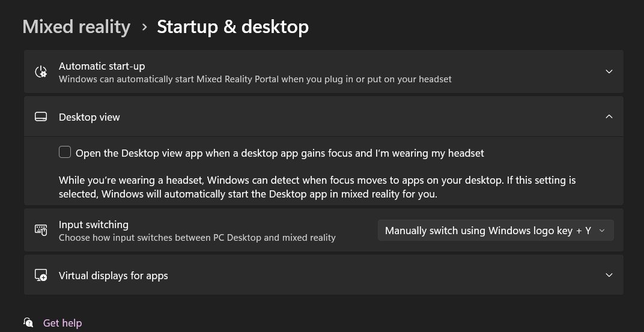Click the Desktop view header row
644x332 pixels.
click(324, 116)
